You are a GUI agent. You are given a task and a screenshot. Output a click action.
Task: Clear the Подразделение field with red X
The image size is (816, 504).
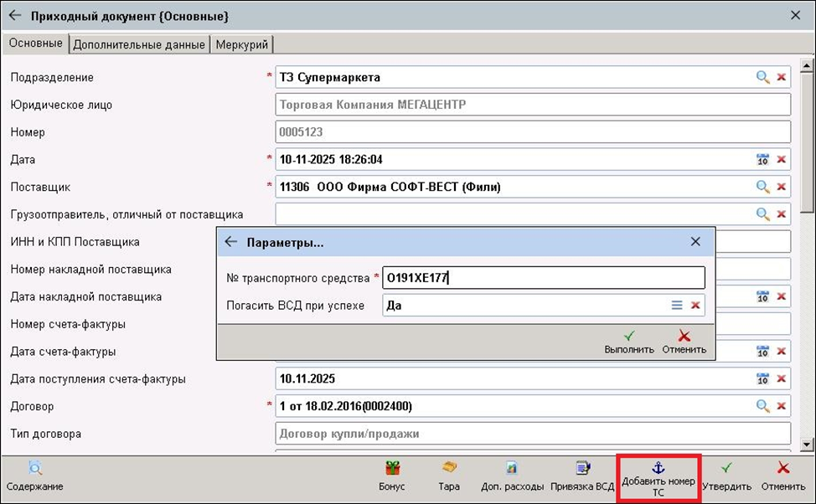pyautogui.click(x=781, y=77)
